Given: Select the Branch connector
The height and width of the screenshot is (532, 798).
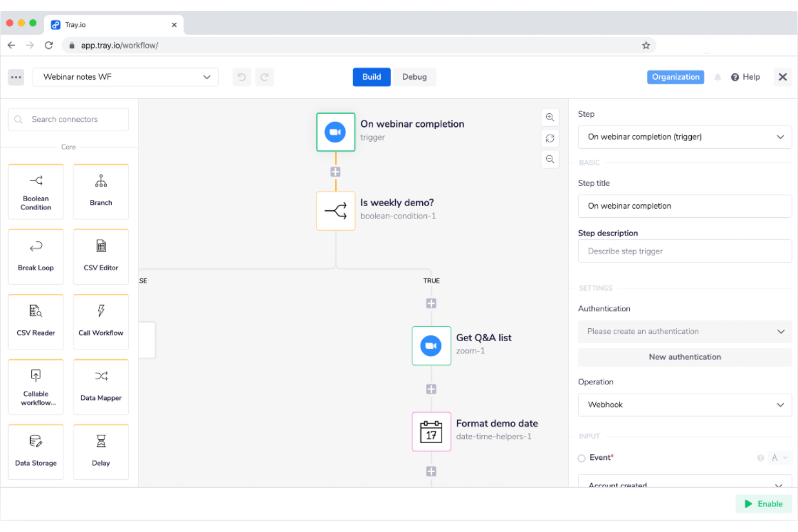Looking at the screenshot, I should (x=100, y=191).
